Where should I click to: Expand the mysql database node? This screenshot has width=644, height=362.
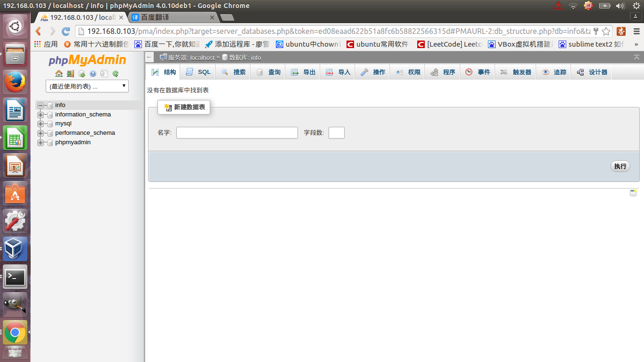click(41, 123)
